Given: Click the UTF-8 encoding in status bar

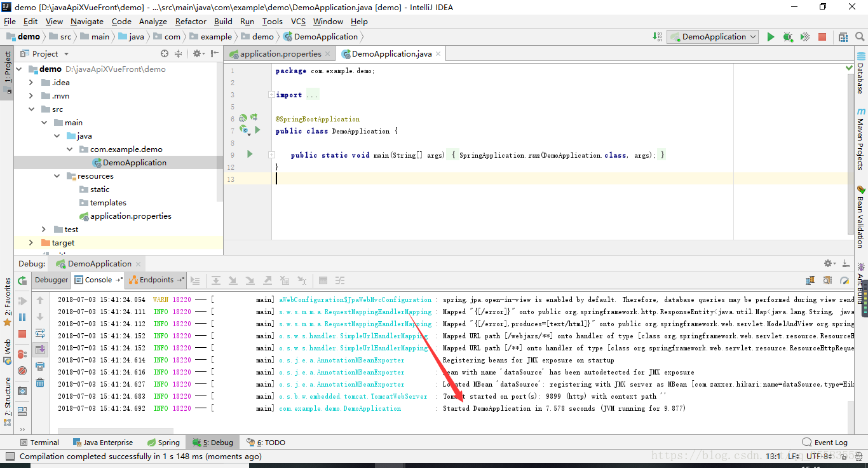Looking at the screenshot, I should pyautogui.click(x=820, y=457).
